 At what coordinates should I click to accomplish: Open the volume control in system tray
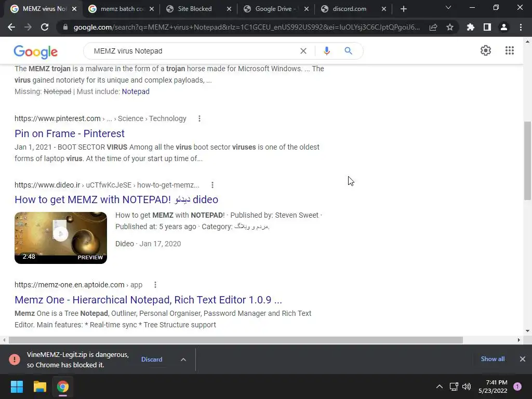click(467, 387)
